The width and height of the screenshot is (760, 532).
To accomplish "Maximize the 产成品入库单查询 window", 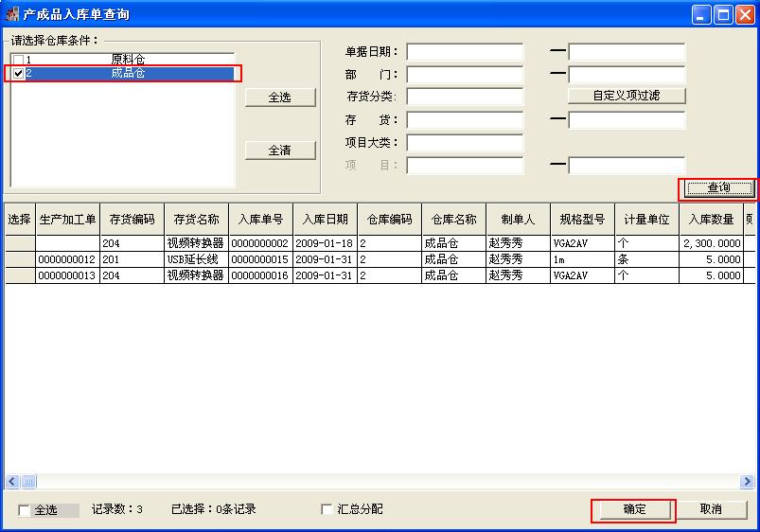I will click(724, 14).
